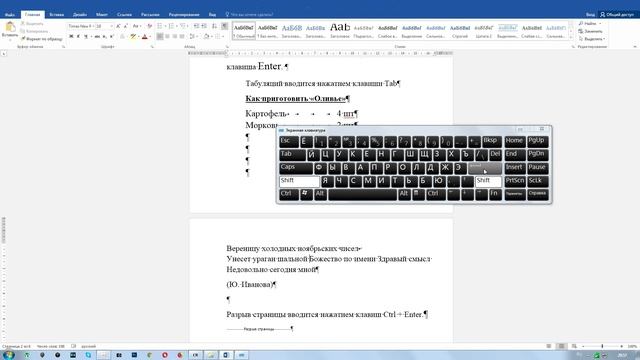Screen dimensions: 640x360
Task: Open the font group dialog launcher
Action: coord(152,47)
